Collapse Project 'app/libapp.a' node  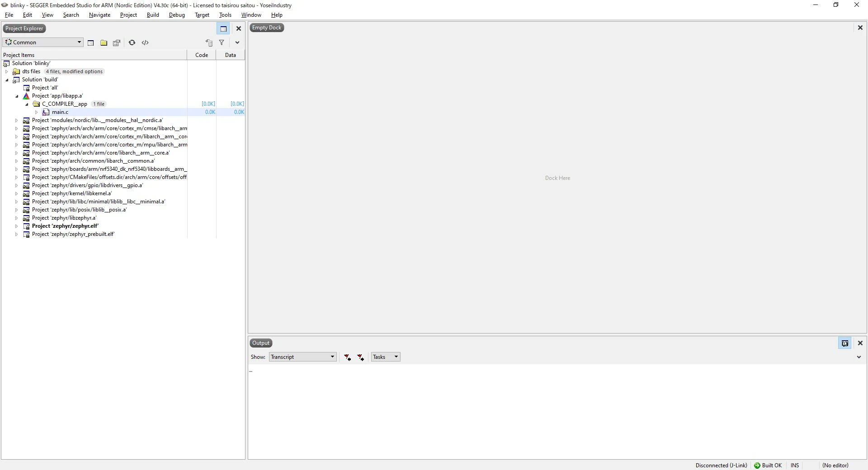pos(17,96)
